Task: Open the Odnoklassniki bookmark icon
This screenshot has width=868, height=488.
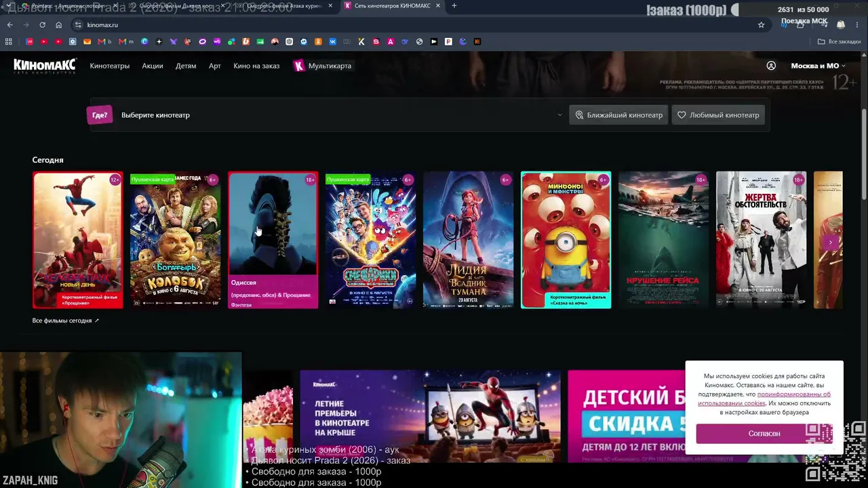Action: [318, 41]
